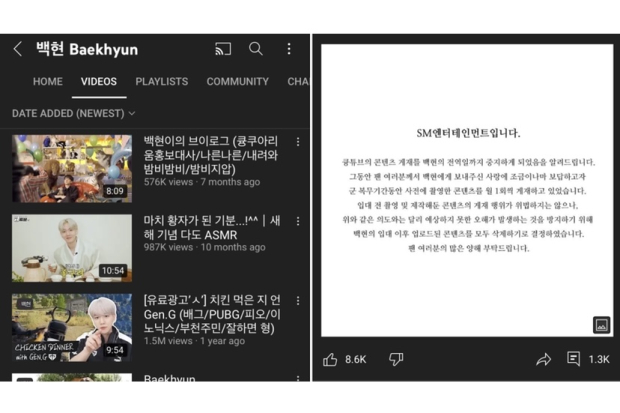This screenshot has height=413, width=620.
Task: Go back using the arrow beside Baekhyun title
Action: (x=18, y=49)
